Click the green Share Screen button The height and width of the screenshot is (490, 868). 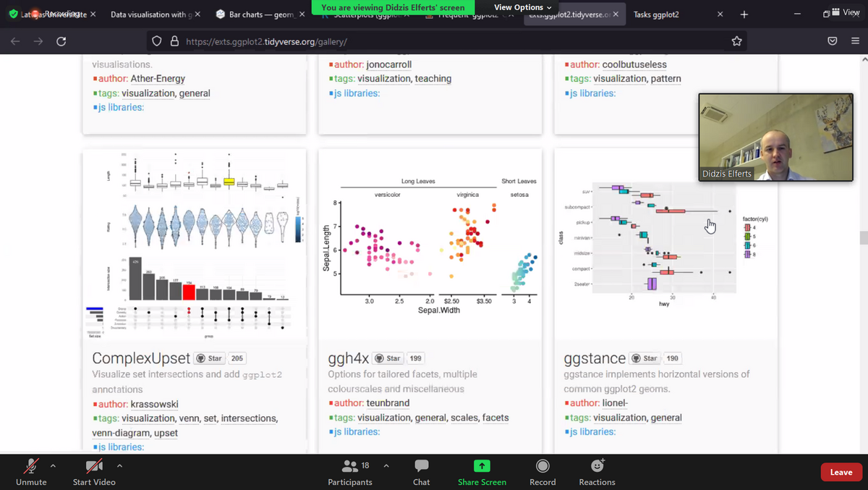point(482,471)
